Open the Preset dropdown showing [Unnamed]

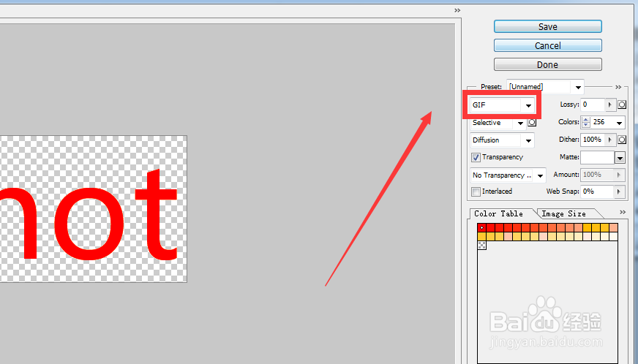click(x=545, y=87)
